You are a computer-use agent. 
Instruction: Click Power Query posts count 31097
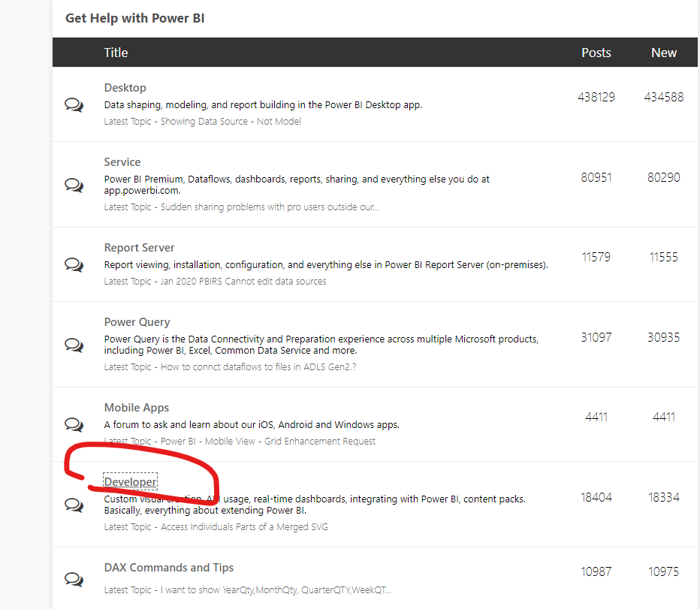coord(596,337)
